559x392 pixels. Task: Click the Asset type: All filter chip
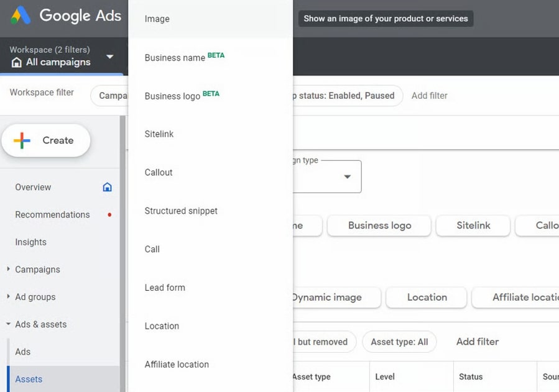click(x=399, y=342)
